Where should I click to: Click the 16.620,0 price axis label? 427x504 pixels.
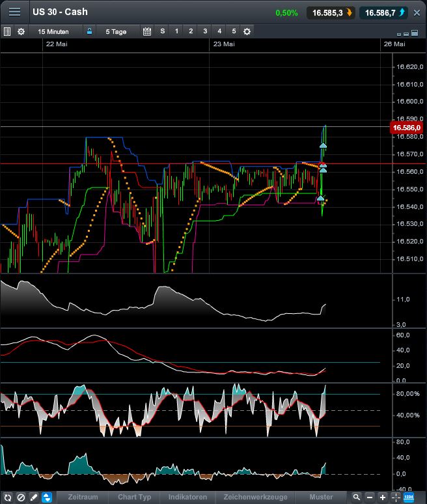(x=409, y=67)
